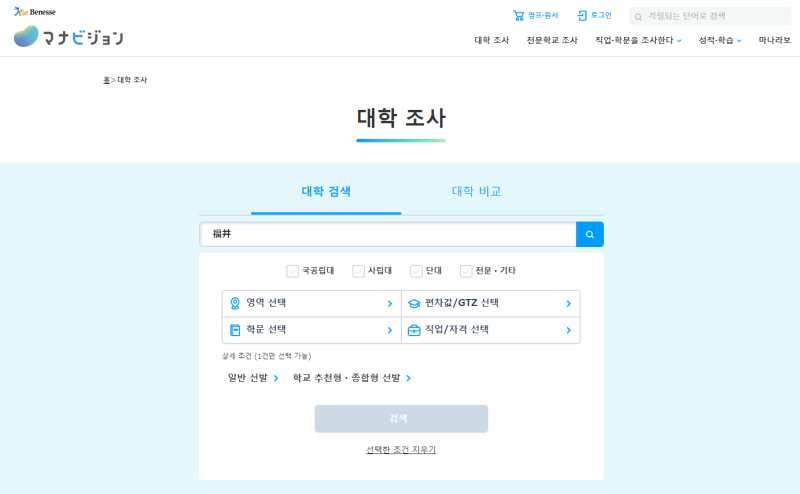Click the 로그인 link
This screenshot has width=800, height=494.
tap(601, 16)
